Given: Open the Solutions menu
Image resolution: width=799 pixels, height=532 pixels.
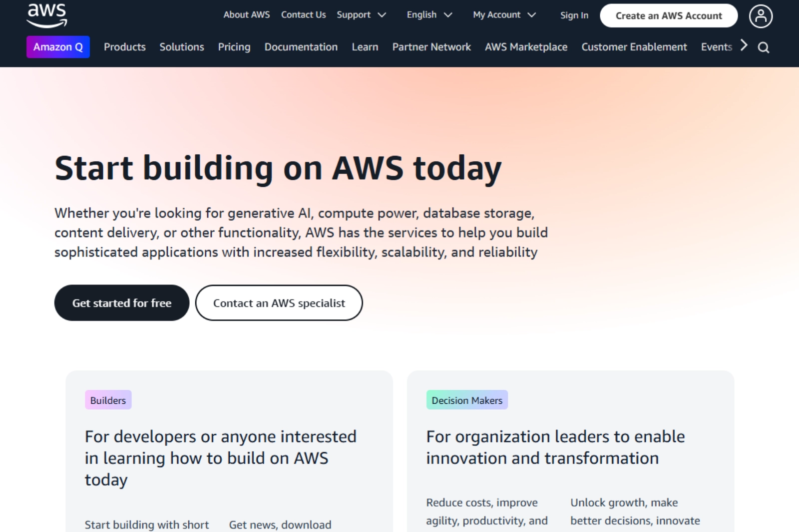Looking at the screenshot, I should [182, 47].
